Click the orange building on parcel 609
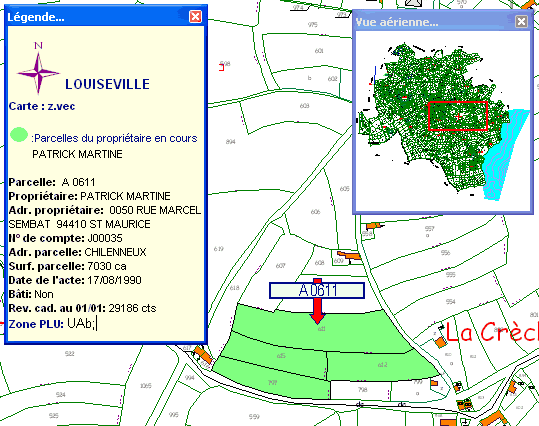 point(349,255)
